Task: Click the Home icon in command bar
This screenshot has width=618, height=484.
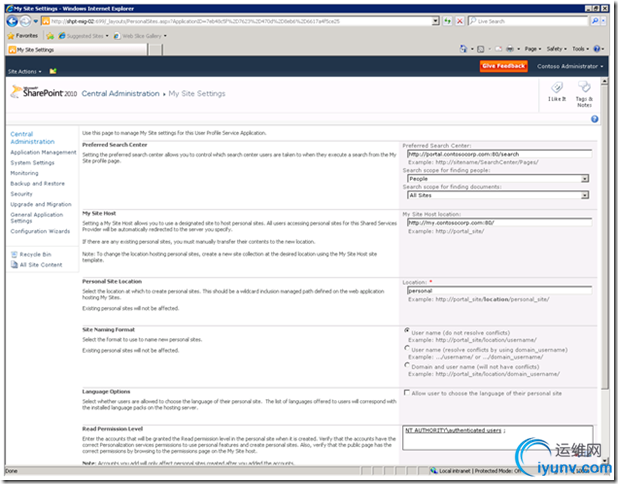Action: click(463, 49)
